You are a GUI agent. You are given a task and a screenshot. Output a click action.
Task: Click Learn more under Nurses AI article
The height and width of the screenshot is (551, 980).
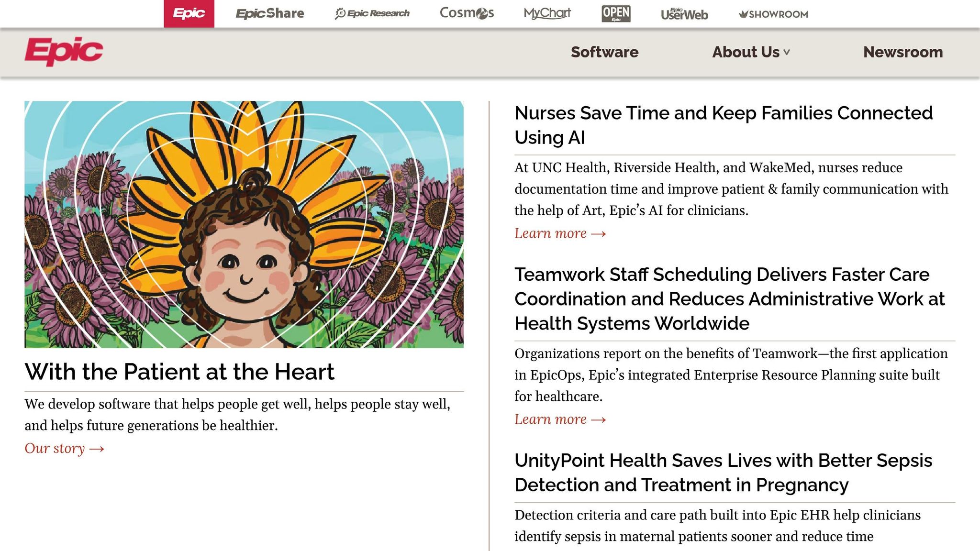coord(560,233)
